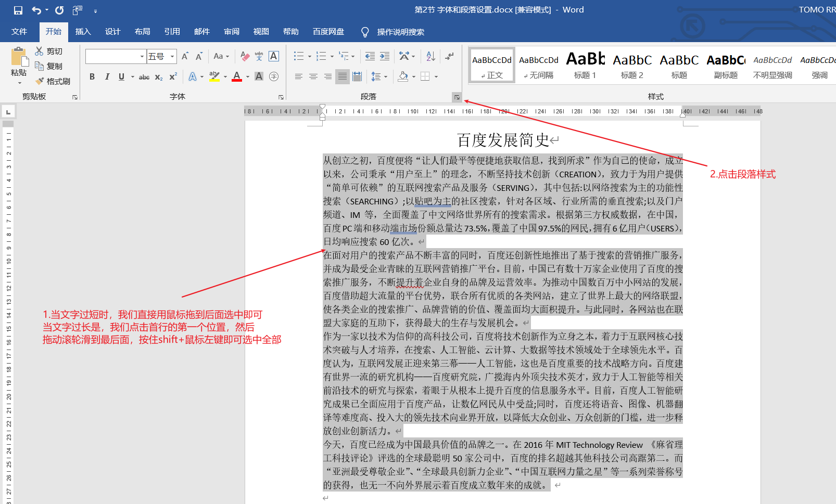This screenshot has height=504, width=836.
Task: Apply 正文 (Normal) style
Action: coord(492,65)
